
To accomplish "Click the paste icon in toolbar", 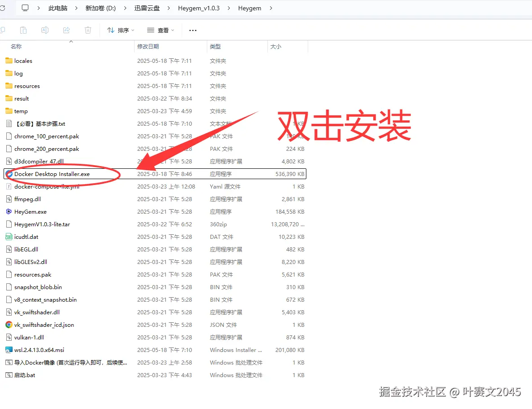I will (x=23, y=30).
